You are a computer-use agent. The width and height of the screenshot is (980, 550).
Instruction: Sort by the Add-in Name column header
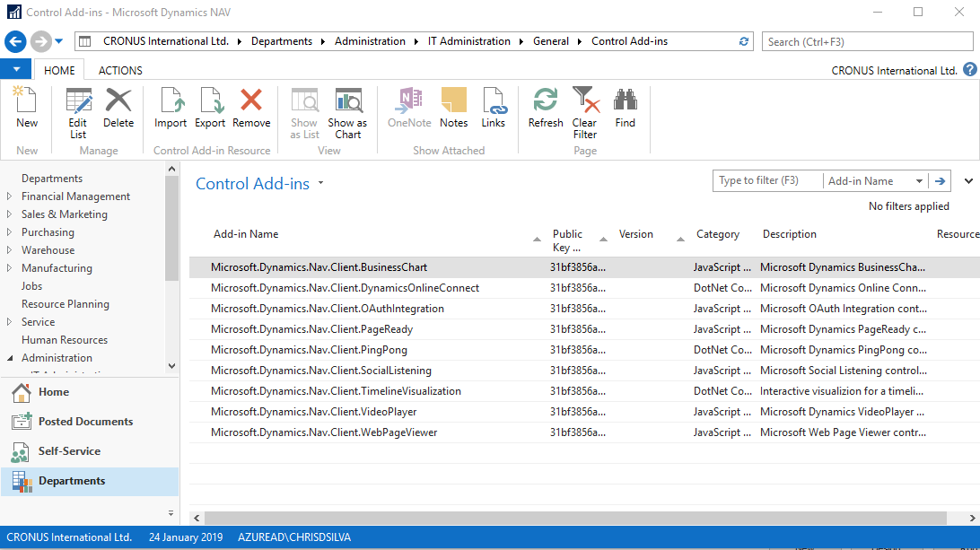tap(246, 234)
